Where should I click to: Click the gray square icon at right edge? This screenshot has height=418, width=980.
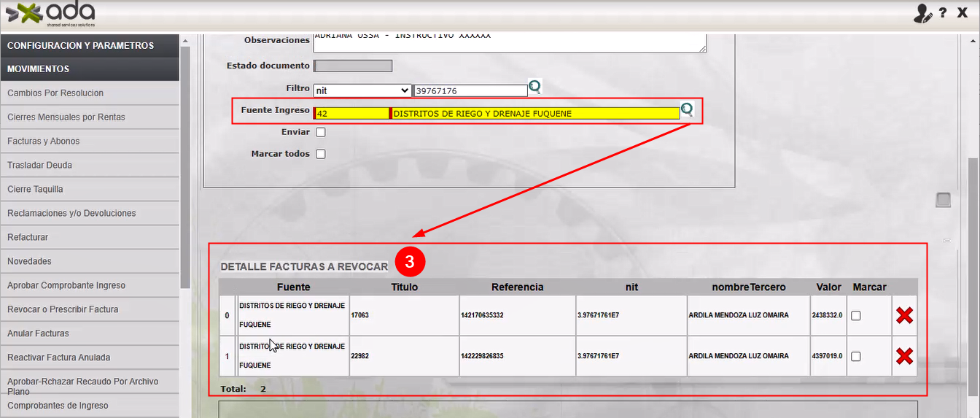point(943,200)
